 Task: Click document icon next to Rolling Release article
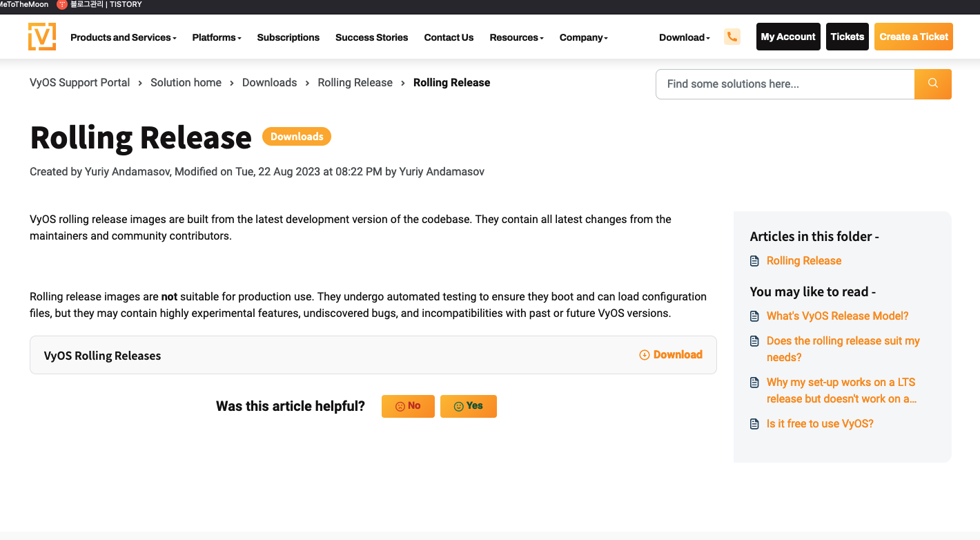point(754,261)
